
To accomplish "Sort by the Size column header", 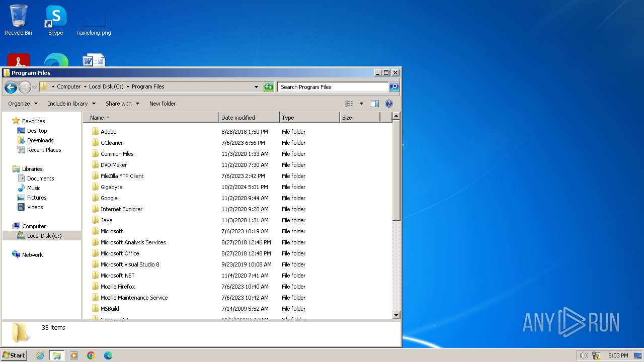I will click(360, 118).
